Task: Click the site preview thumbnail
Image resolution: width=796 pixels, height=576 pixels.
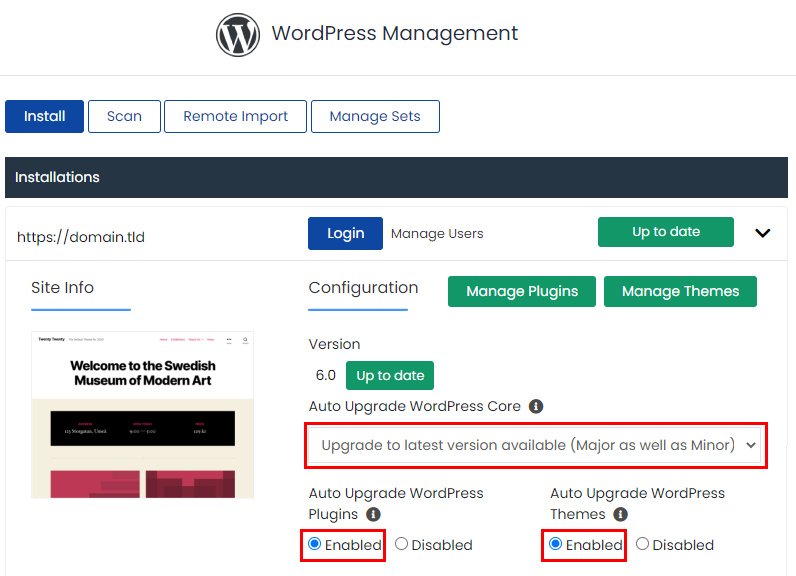Action: point(142,415)
